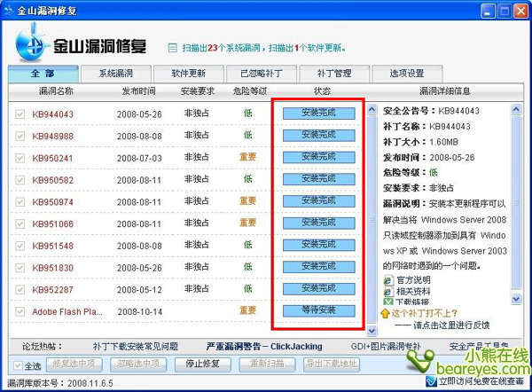Screen dimensions: 532x392
Task: Open the 软件更新 tab
Action: pos(189,74)
